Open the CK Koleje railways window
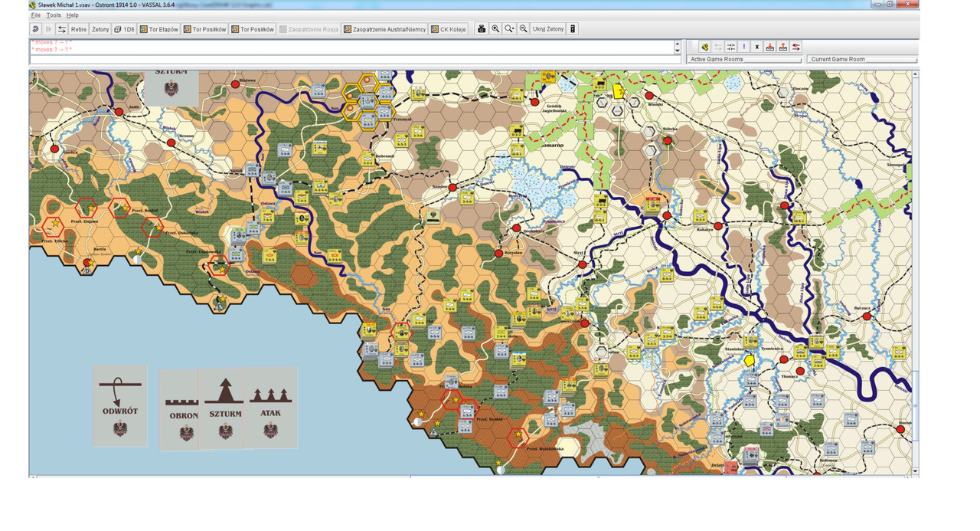The width and height of the screenshot is (980, 531). click(448, 29)
